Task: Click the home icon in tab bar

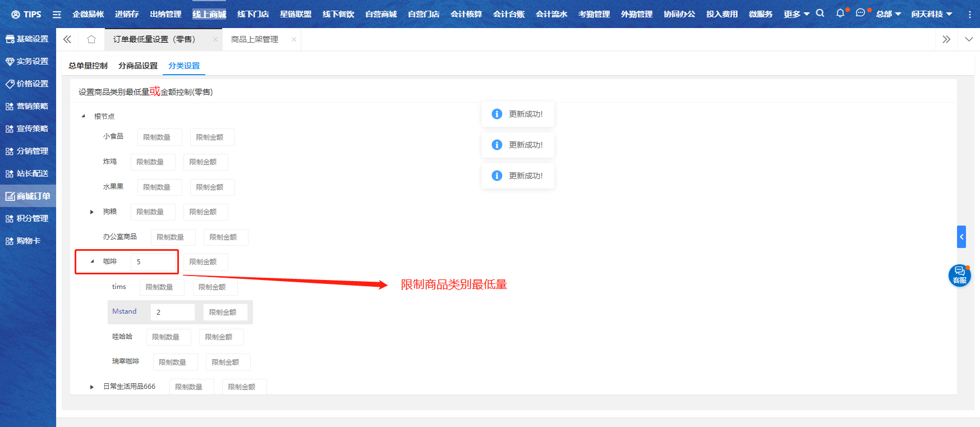Action: 91,39
